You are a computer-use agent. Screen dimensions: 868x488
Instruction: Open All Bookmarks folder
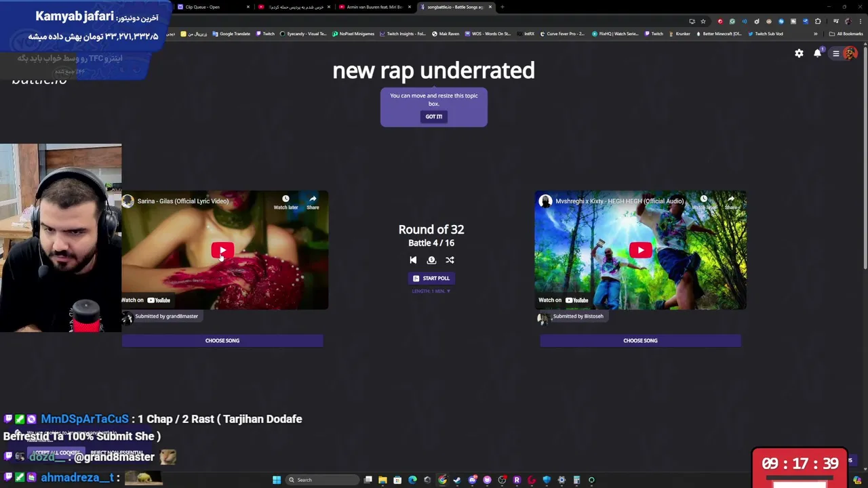(846, 33)
